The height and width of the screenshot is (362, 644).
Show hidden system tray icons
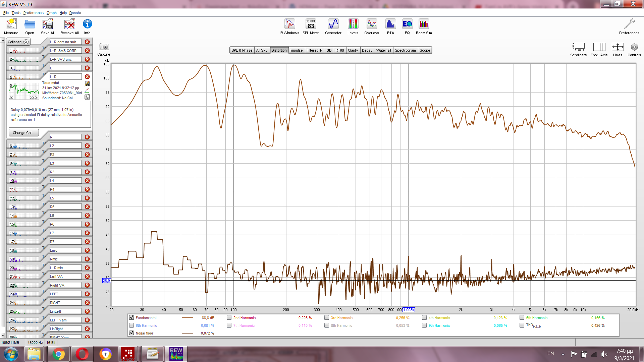[563, 354]
